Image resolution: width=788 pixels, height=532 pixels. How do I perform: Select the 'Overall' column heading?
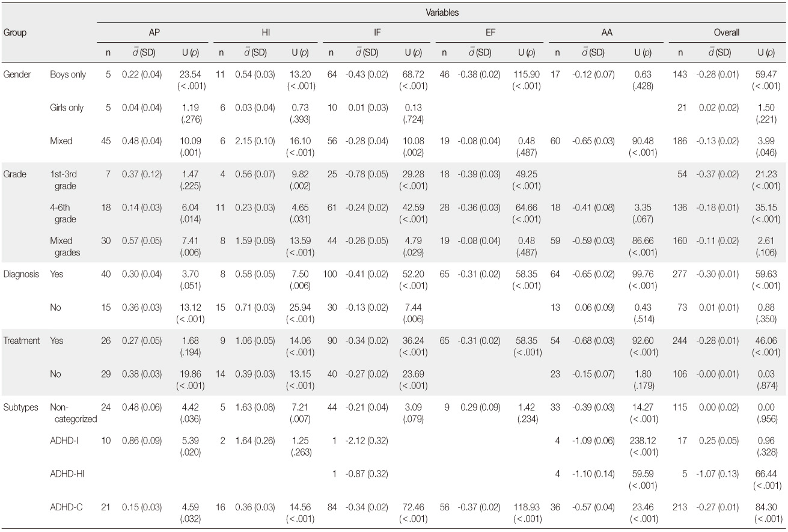727,34
